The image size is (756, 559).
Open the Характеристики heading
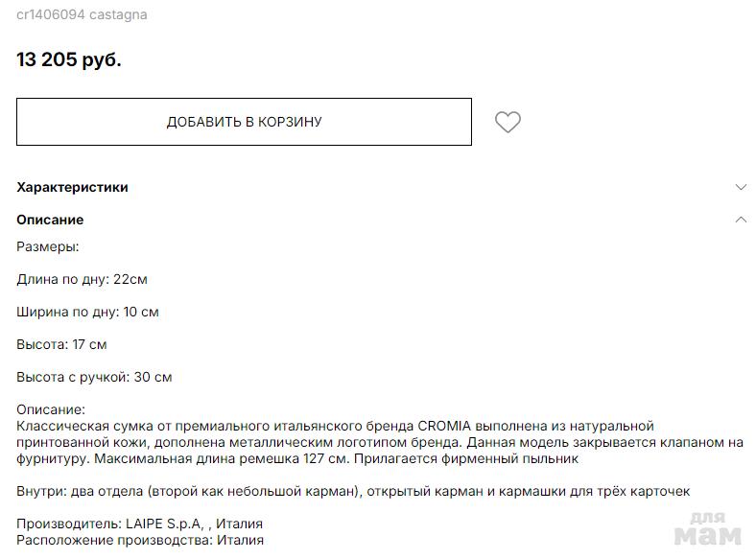[72, 187]
